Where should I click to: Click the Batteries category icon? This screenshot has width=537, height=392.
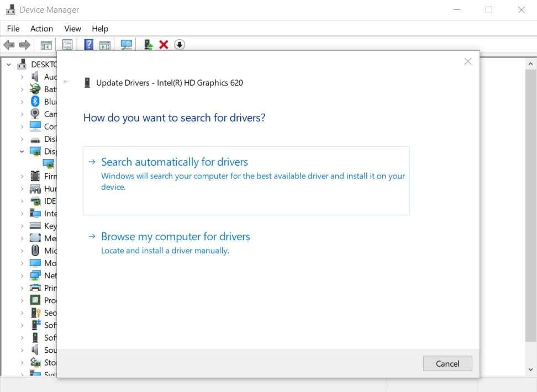pyautogui.click(x=35, y=89)
